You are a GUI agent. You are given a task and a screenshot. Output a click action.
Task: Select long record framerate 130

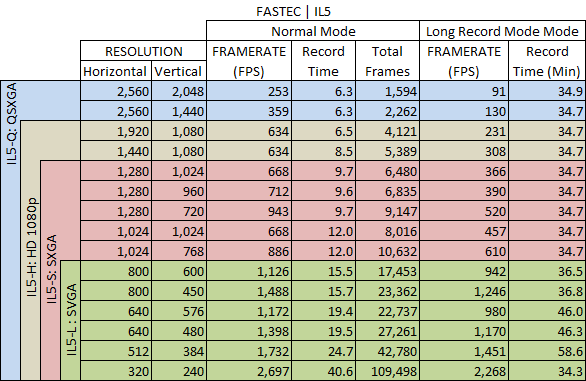[x=464, y=111]
